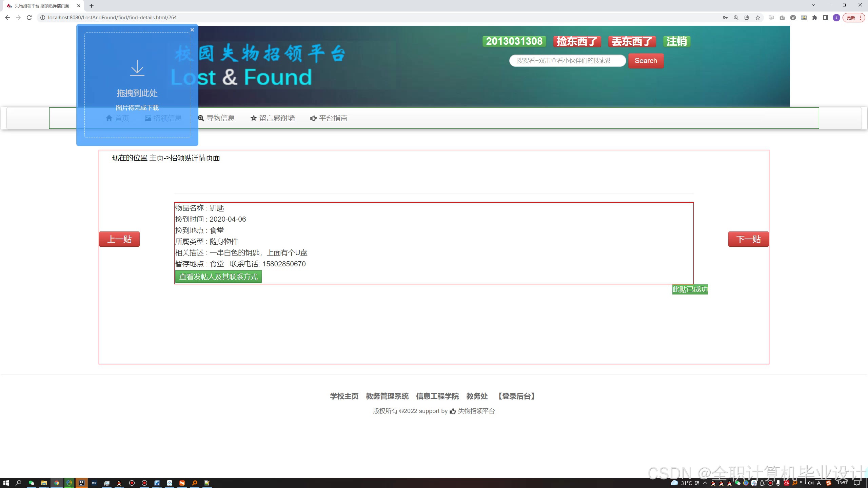Go to previous post with 上一贴
The width and height of the screenshot is (868, 488).
119,239
